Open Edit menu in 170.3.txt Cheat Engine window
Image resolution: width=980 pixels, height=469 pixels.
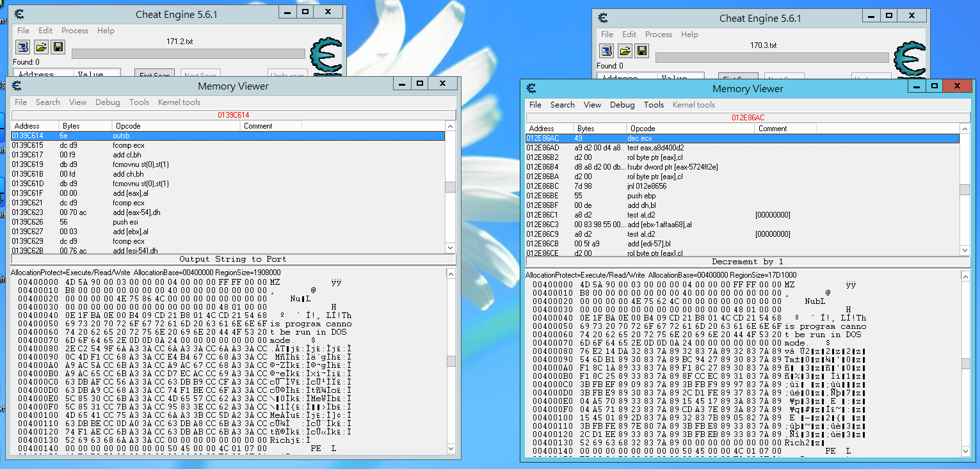pyautogui.click(x=629, y=35)
